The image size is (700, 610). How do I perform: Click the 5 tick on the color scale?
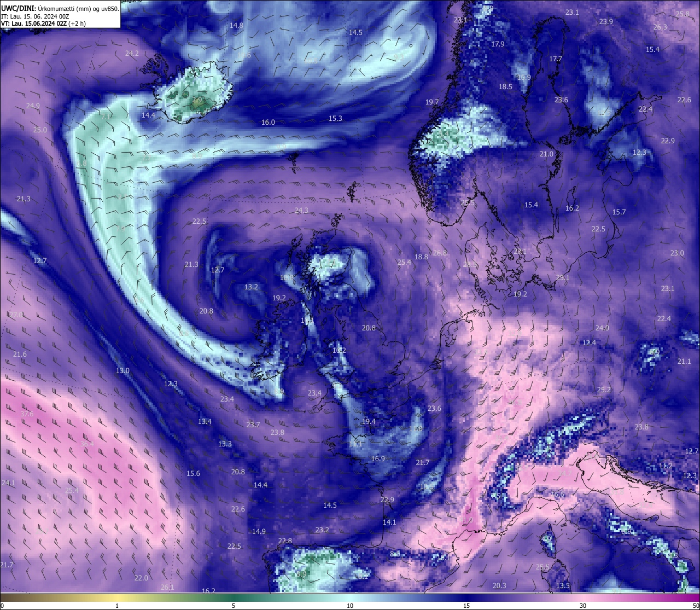[234, 606]
